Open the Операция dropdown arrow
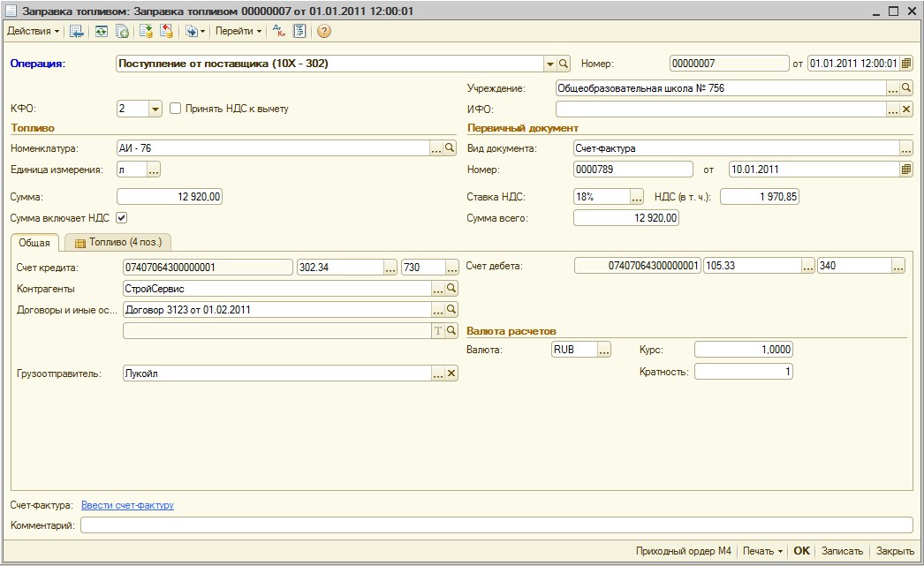The width and height of the screenshot is (924, 566). tap(549, 64)
